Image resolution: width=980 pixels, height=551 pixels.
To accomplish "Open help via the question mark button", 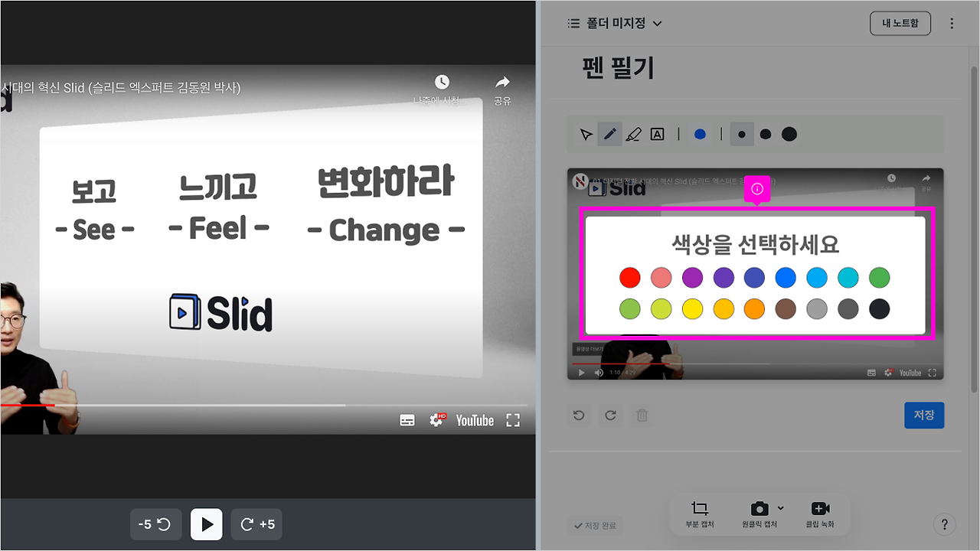I will 944,524.
